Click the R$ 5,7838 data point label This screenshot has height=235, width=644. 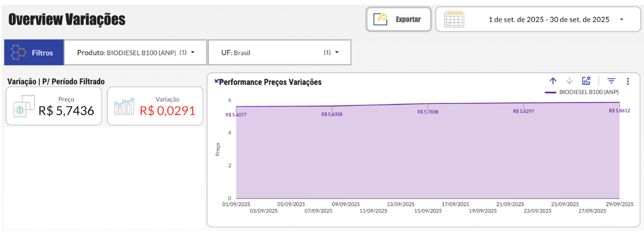click(428, 112)
